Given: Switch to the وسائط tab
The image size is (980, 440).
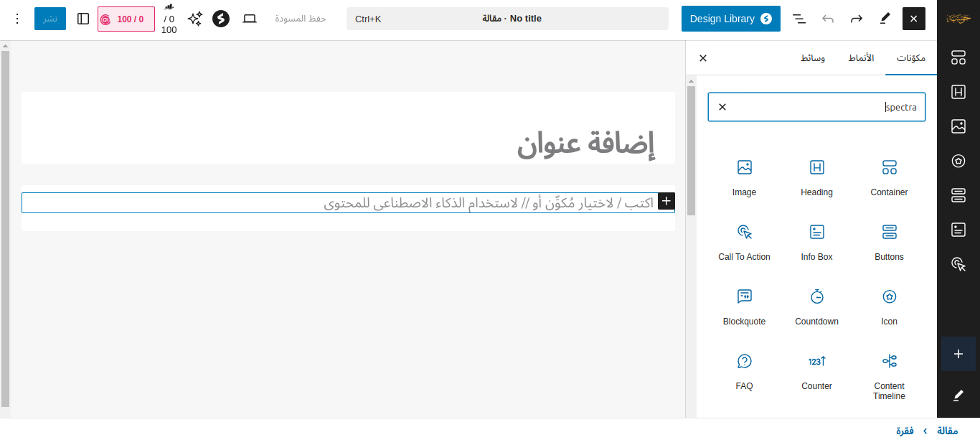Looking at the screenshot, I should 813,58.
